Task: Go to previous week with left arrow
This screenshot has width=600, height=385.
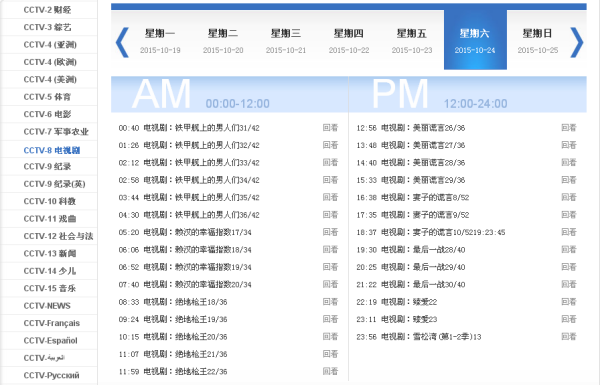Action: tap(122, 42)
